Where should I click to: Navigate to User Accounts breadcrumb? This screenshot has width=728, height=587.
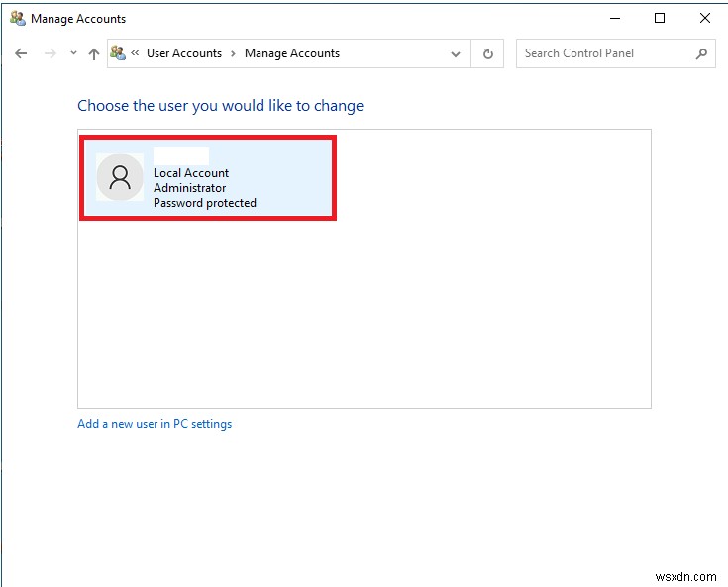(184, 53)
